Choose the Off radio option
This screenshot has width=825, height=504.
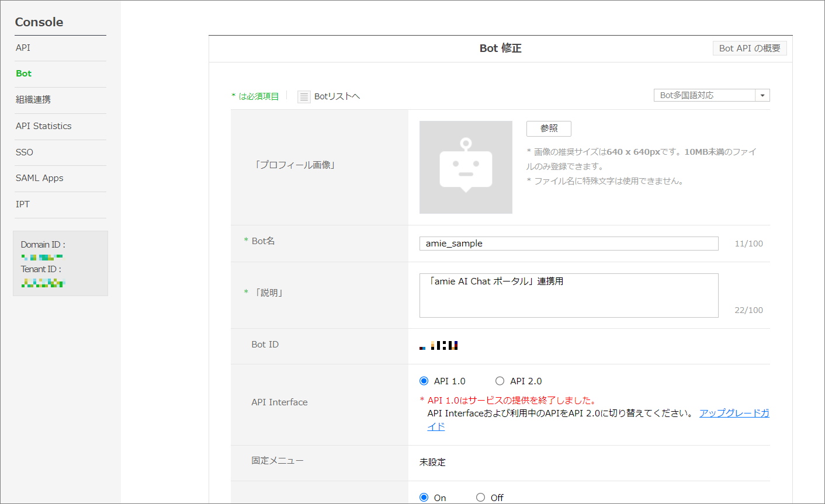[x=480, y=498]
